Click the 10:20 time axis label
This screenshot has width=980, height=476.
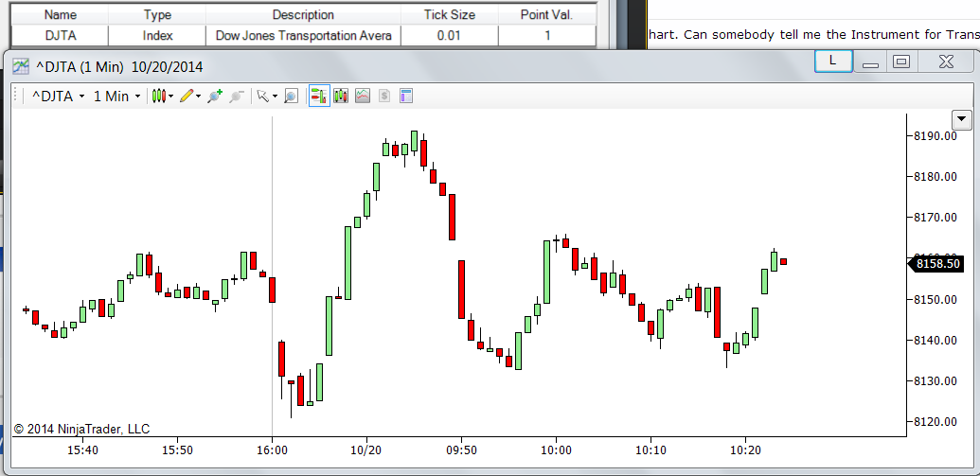[x=745, y=450]
